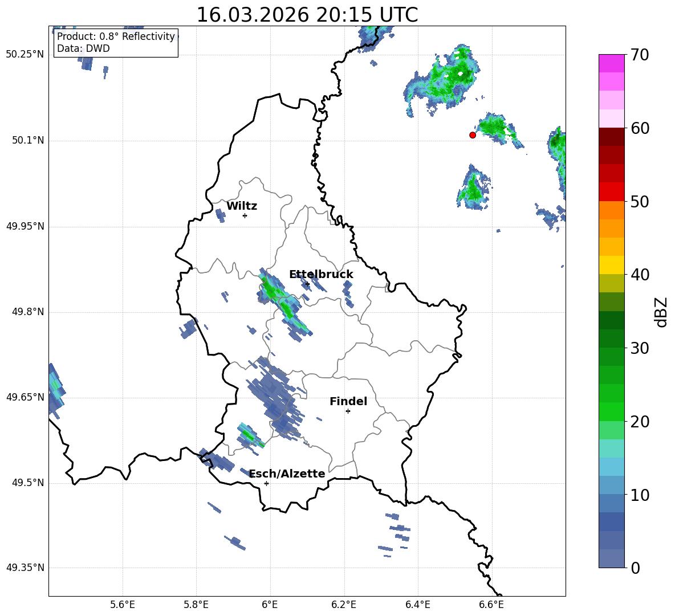Click the magenta band atop the colorbar

612,63
